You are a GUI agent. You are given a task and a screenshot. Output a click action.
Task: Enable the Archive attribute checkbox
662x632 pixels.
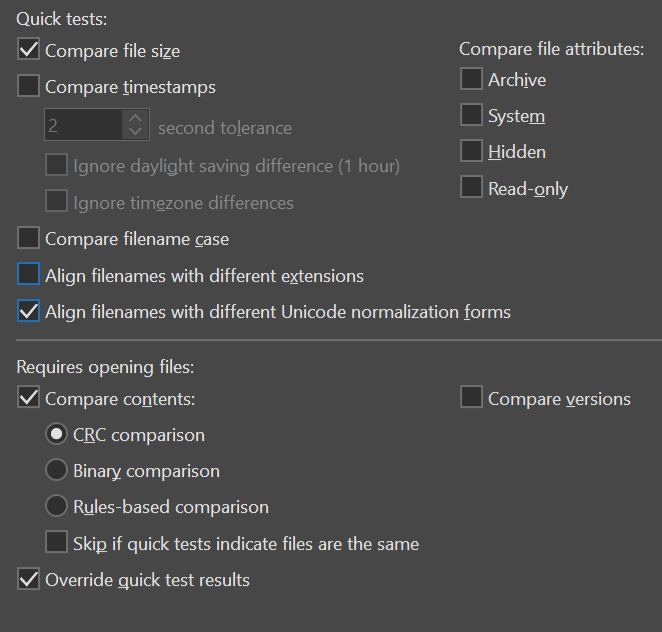click(x=471, y=79)
